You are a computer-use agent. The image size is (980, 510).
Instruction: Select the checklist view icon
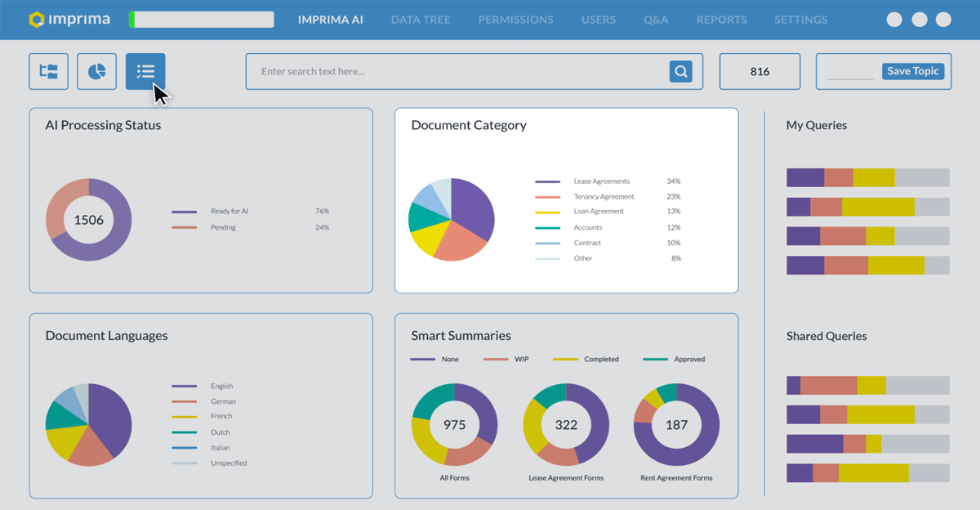[145, 72]
